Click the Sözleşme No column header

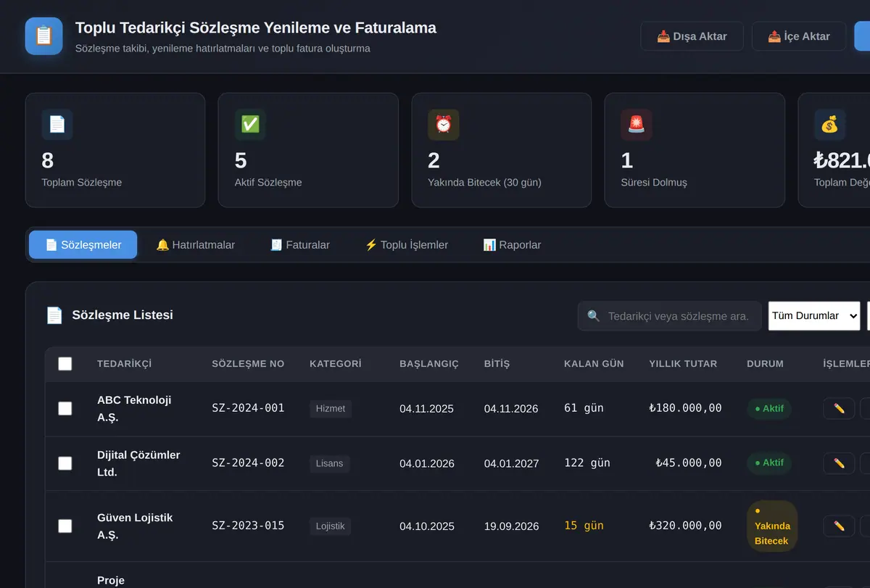pos(248,364)
